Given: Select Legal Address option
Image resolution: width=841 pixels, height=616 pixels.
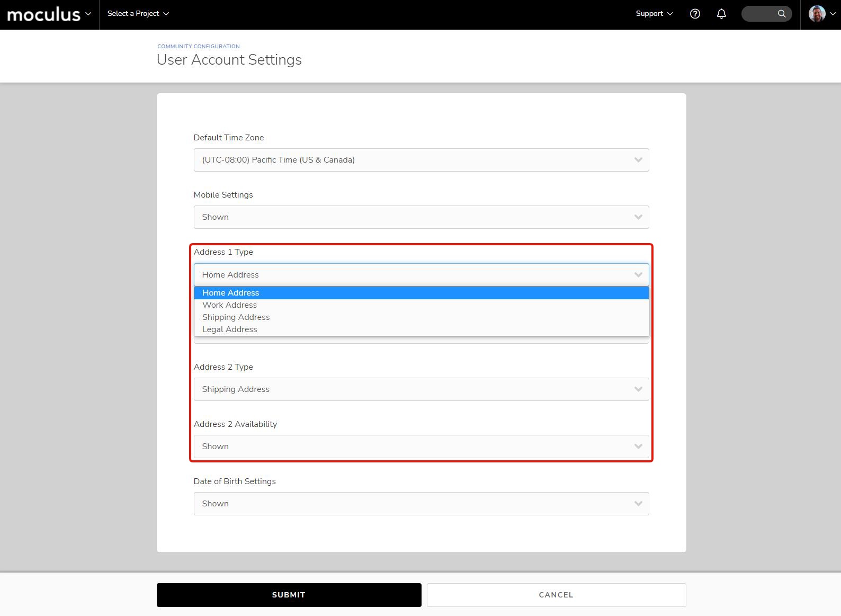Looking at the screenshot, I should pyautogui.click(x=230, y=329).
